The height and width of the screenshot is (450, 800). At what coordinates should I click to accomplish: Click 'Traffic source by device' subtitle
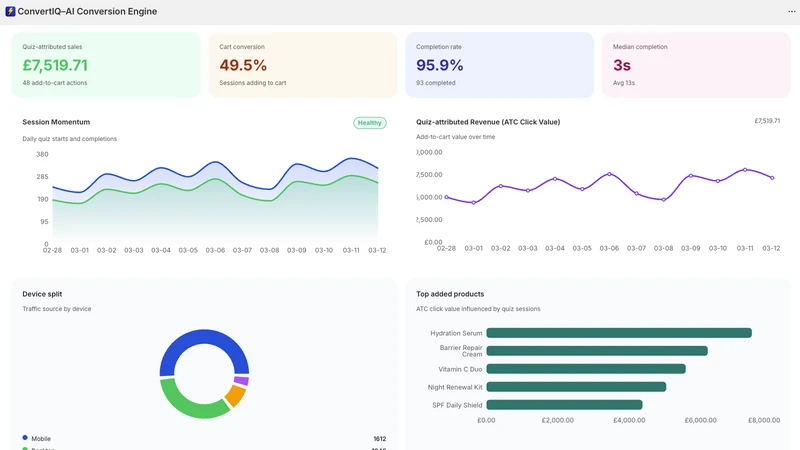point(57,309)
